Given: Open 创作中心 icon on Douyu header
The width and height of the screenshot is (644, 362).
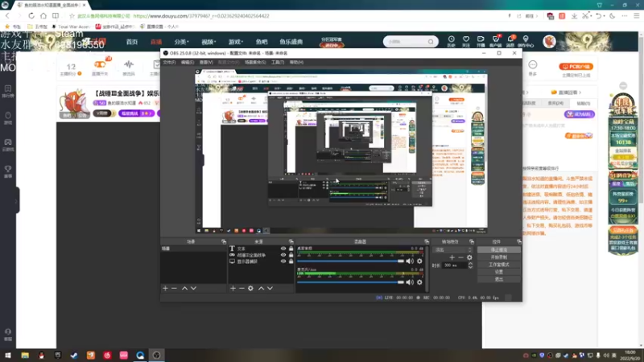Looking at the screenshot, I should click(x=526, y=41).
